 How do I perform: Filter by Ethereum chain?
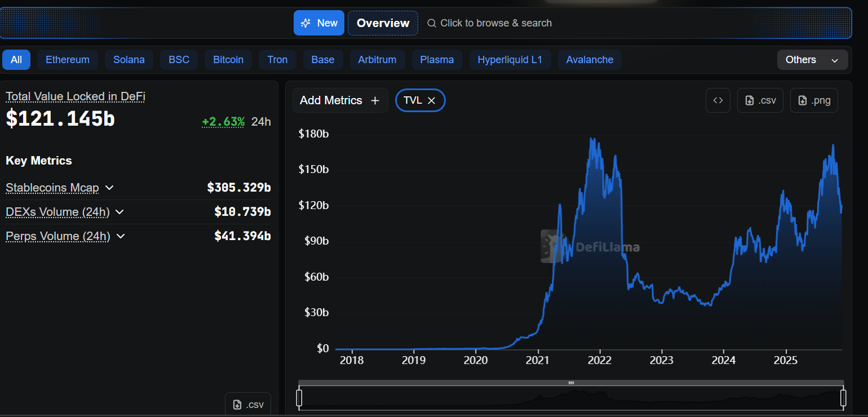pyautogui.click(x=68, y=60)
